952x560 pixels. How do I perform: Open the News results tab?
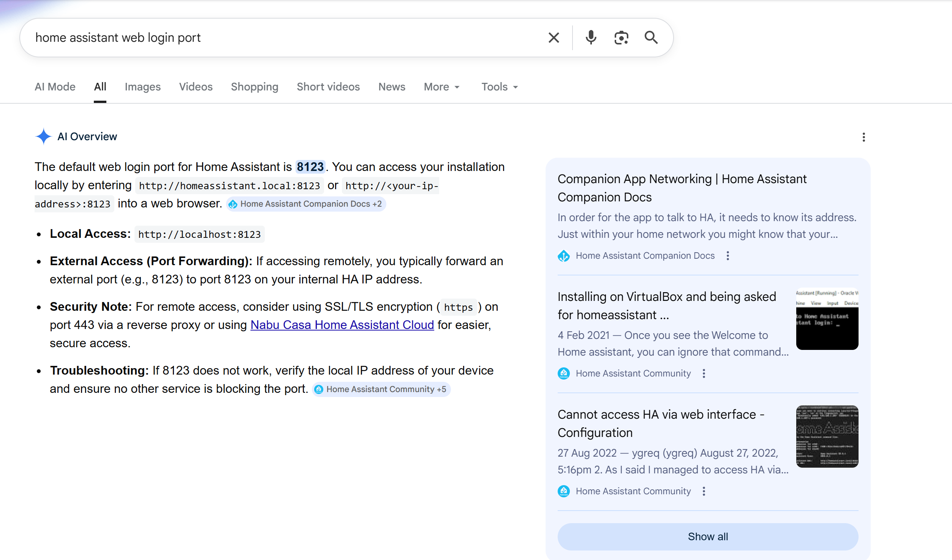tap(392, 87)
